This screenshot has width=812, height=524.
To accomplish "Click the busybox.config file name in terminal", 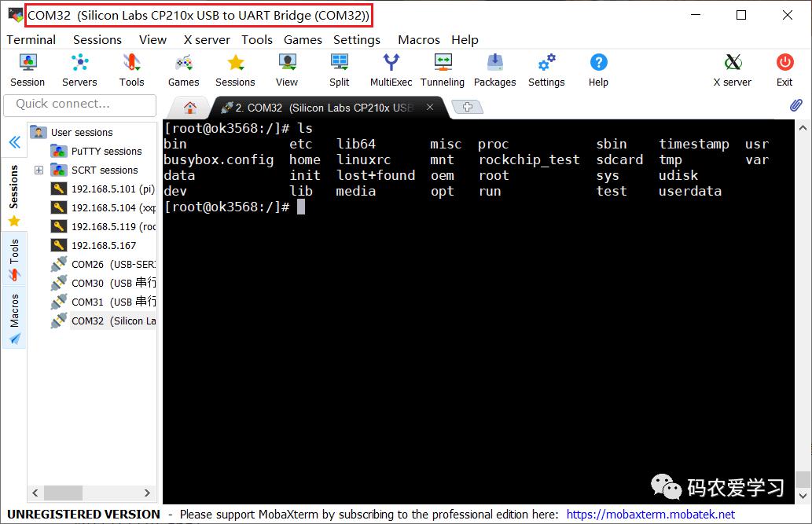I will (219, 159).
